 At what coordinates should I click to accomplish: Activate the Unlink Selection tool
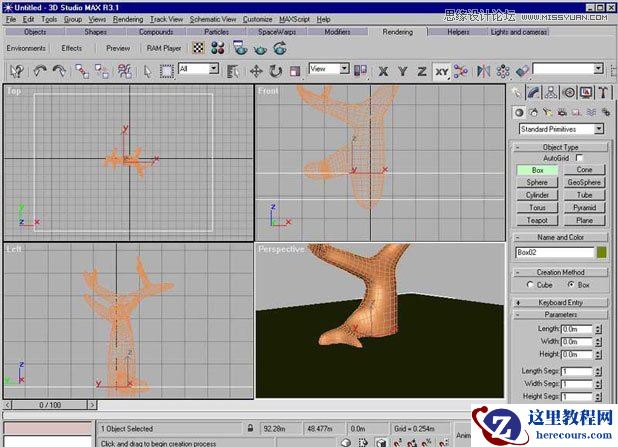pyautogui.click(x=102, y=71)
